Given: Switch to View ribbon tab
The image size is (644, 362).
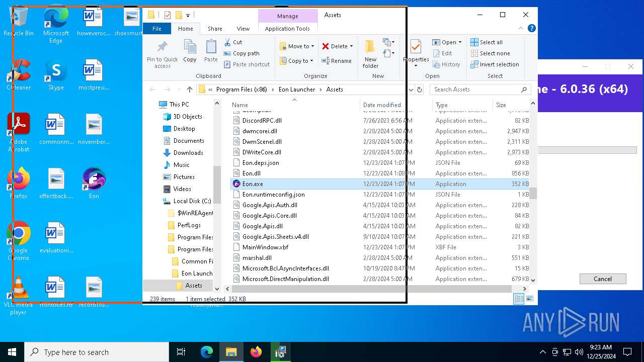Looking at the screenshot, I should (243, 29).
